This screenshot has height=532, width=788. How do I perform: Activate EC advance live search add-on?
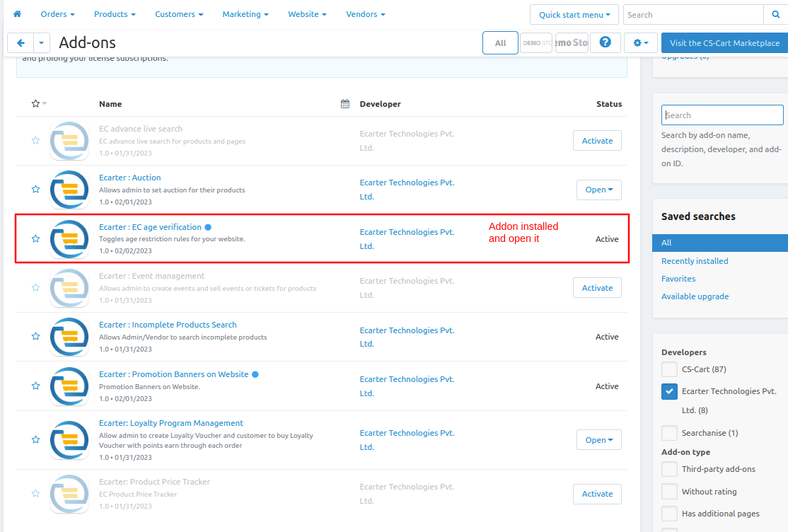tap(597, 141)
